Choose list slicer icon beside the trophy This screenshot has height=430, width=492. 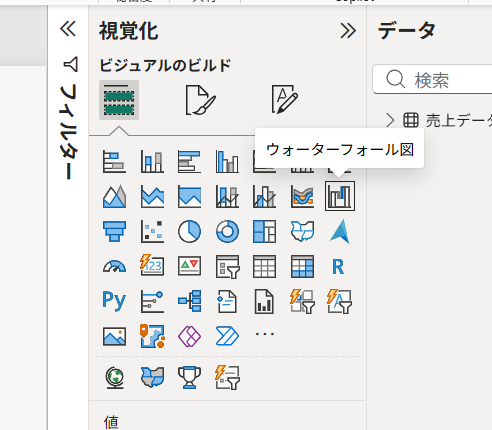click(228, 377)
